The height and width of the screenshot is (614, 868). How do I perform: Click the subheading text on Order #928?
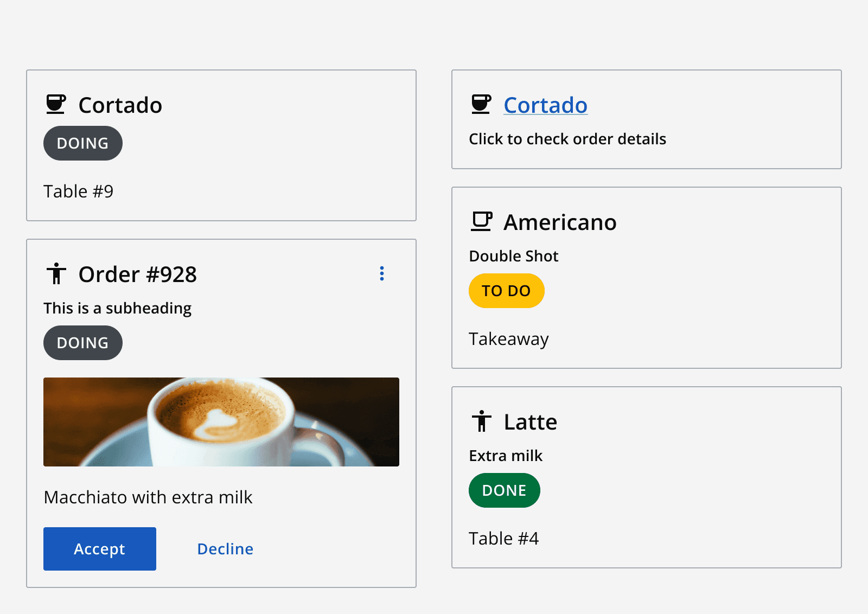117,308
